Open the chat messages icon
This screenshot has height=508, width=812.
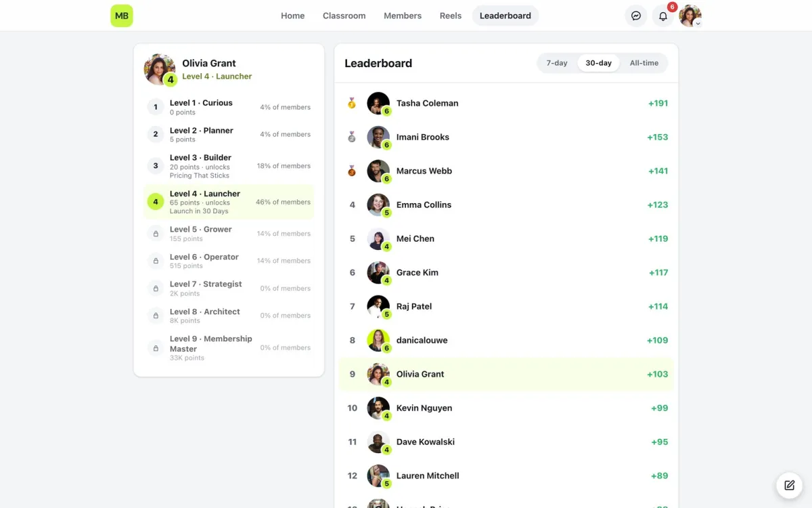(635, 16)
